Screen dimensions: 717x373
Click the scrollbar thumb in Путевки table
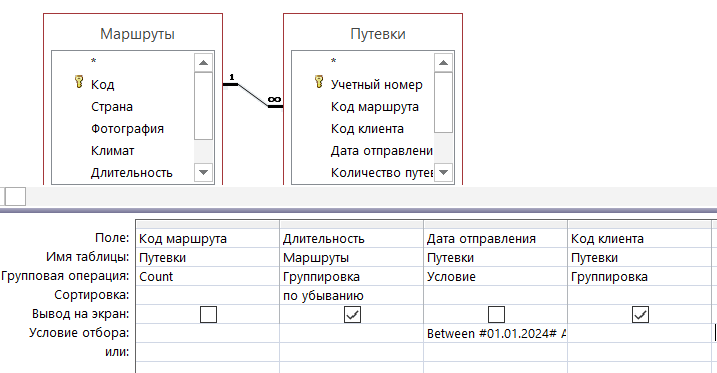point(443,102)
